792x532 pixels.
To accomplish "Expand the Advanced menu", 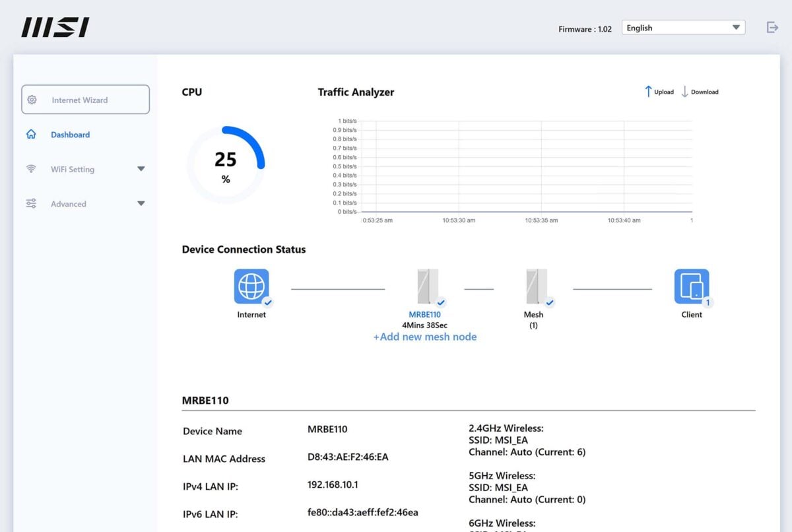I will point(141,203).
